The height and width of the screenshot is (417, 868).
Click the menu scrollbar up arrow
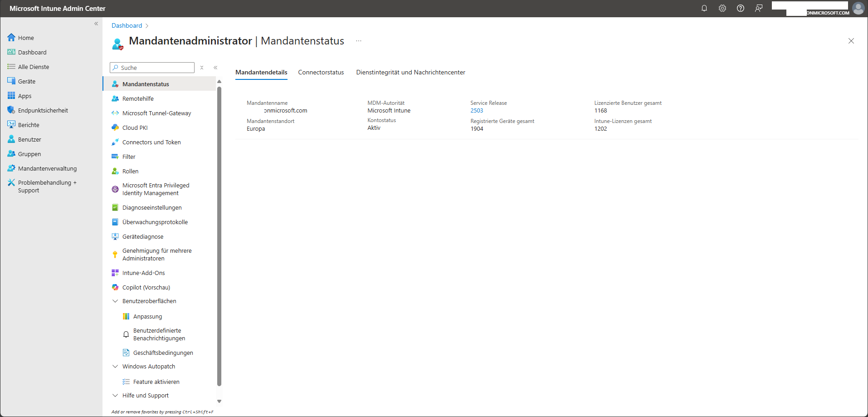coord(219,82)
